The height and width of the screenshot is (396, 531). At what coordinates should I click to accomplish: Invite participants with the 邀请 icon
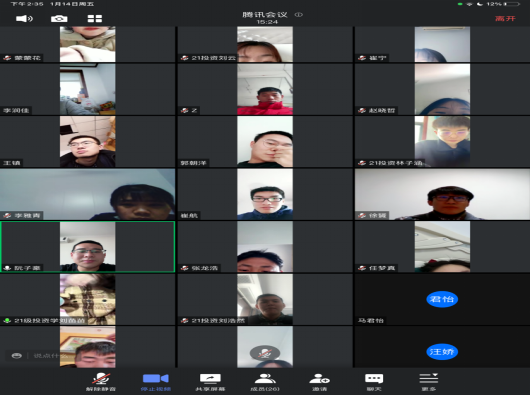coord(319,382)
